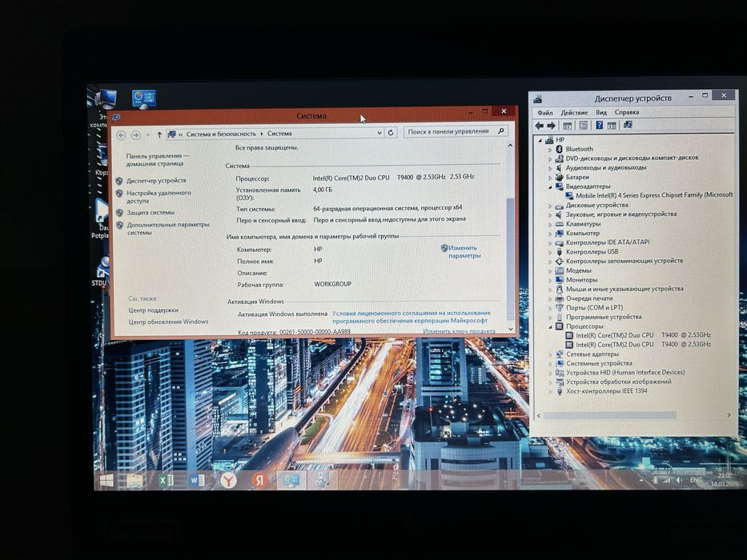The width and height of the screenshot is (747, 560).
Task: Click Панель управления домашняя страница link
Action: 158,159
